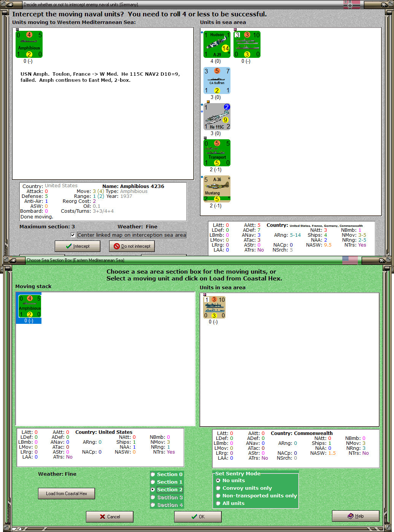Click the Do not intercept button
The width and height of the screenshot is (394, 532).
pyautogui.click(x=132, y=246)
